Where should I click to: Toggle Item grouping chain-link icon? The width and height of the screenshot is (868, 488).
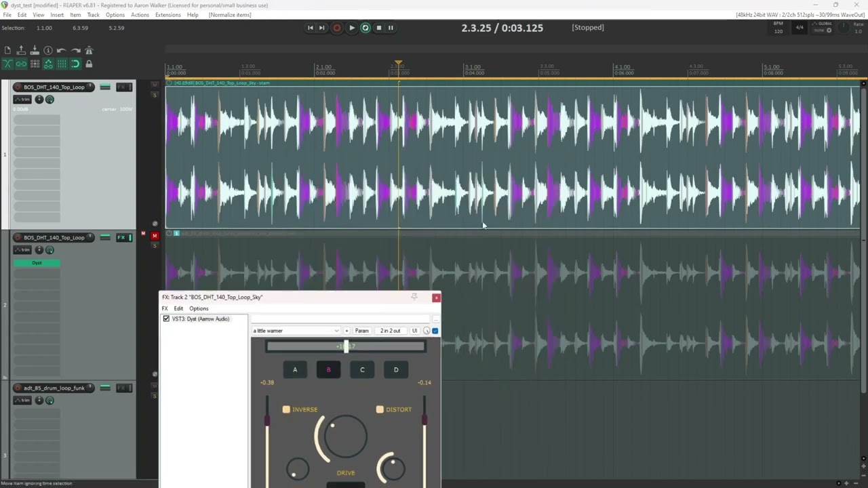[21, 64]
